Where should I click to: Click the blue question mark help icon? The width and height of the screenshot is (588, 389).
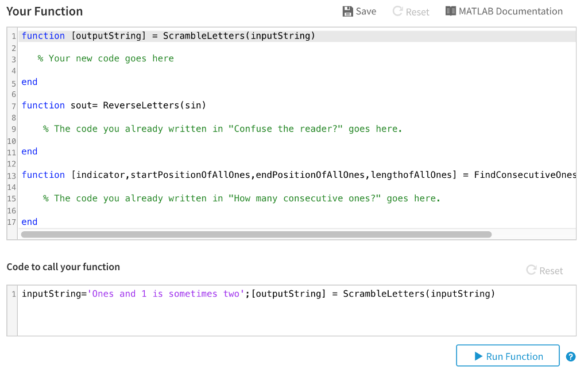coord(571,356)
